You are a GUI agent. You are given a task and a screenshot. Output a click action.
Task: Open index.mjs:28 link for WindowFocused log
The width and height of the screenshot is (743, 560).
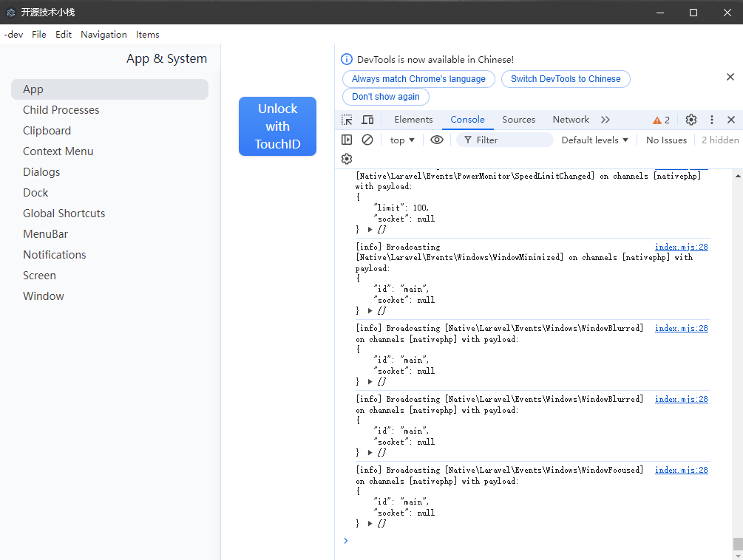[x=682, y=470]
